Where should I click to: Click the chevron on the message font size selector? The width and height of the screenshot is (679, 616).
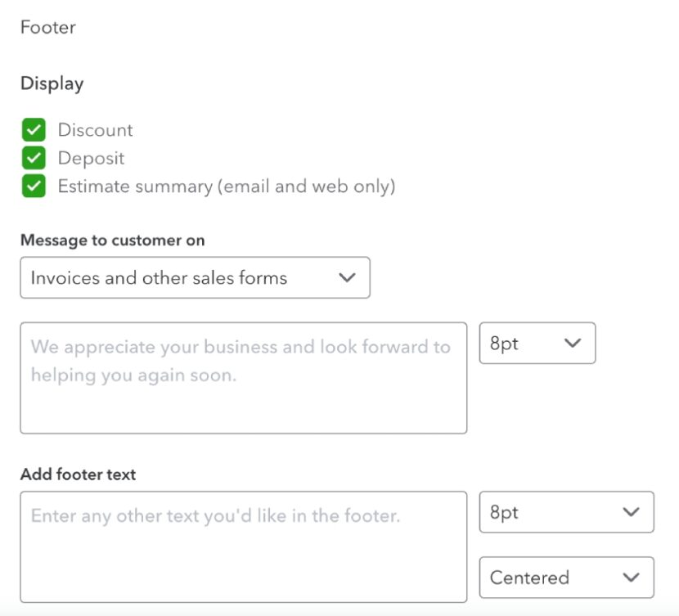pos(573,344)
